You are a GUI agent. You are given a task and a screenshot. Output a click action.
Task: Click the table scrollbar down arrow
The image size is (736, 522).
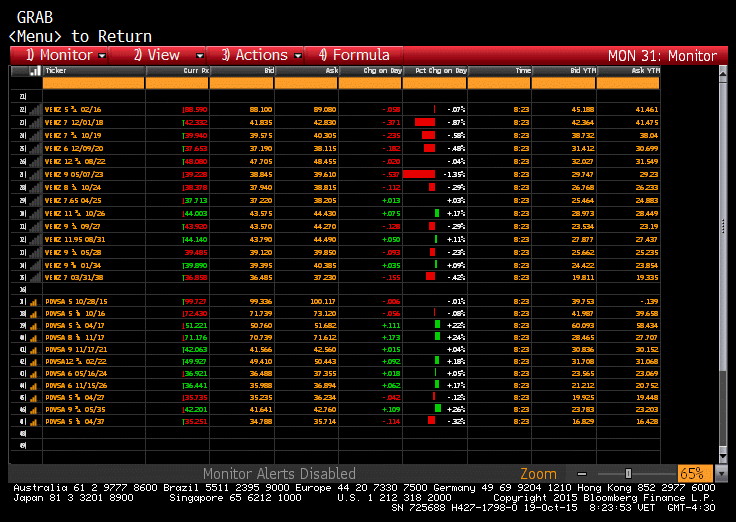pos(723,456)
